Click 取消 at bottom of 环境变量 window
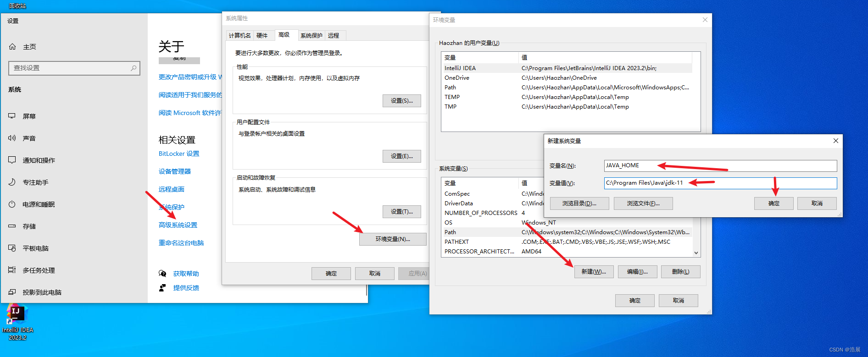 pyautogui.click(x=679, y=301)
